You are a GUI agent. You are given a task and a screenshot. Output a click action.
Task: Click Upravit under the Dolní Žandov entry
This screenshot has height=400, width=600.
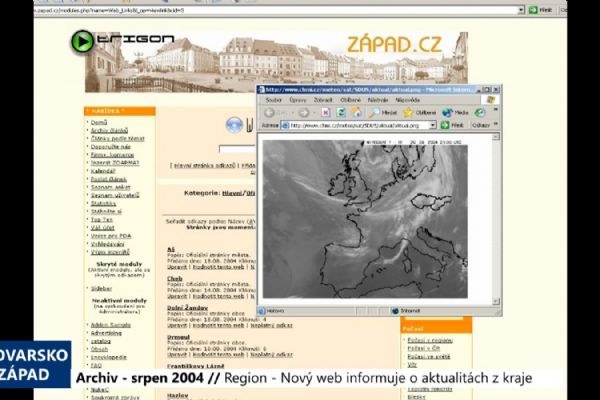177,325
